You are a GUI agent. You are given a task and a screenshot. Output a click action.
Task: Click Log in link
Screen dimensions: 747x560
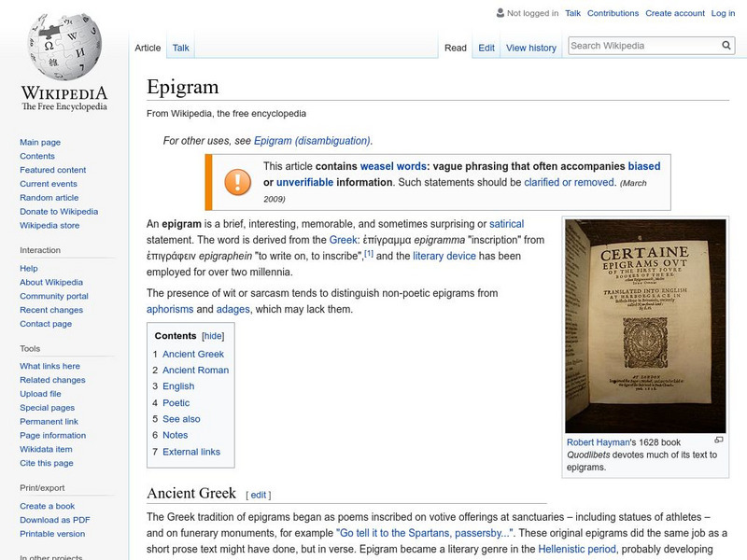click(x=723, y=13)
